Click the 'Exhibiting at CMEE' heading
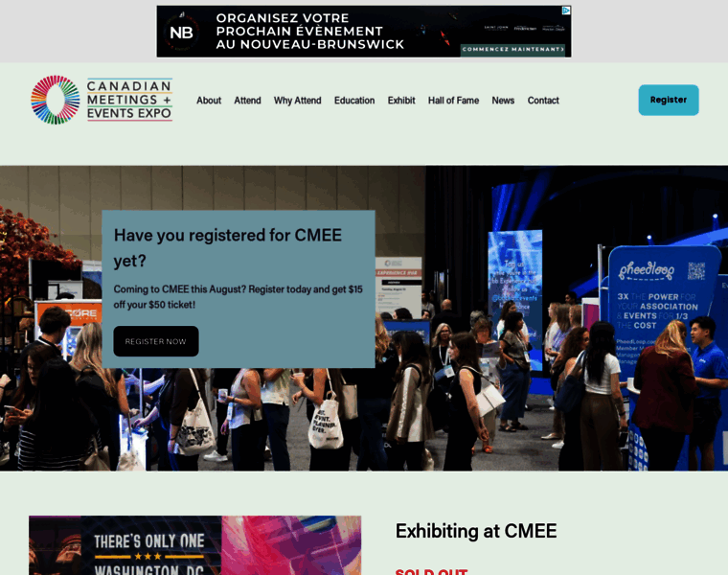728x575 pixels. 476,531
